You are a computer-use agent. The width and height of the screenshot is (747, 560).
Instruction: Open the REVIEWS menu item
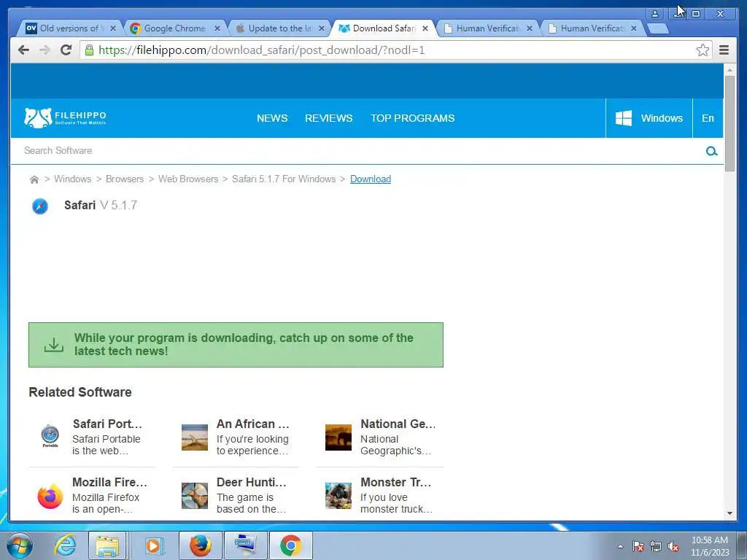click(x=329, y=118)
